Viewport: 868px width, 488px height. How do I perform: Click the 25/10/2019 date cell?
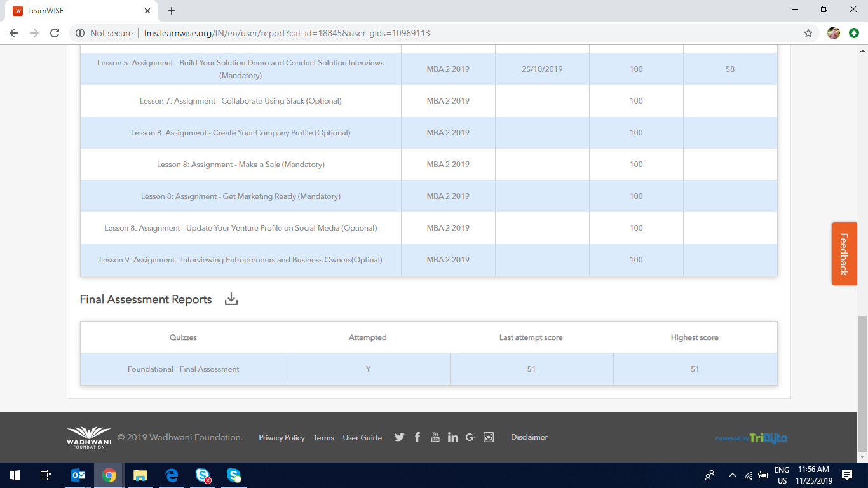pos(542,69)
